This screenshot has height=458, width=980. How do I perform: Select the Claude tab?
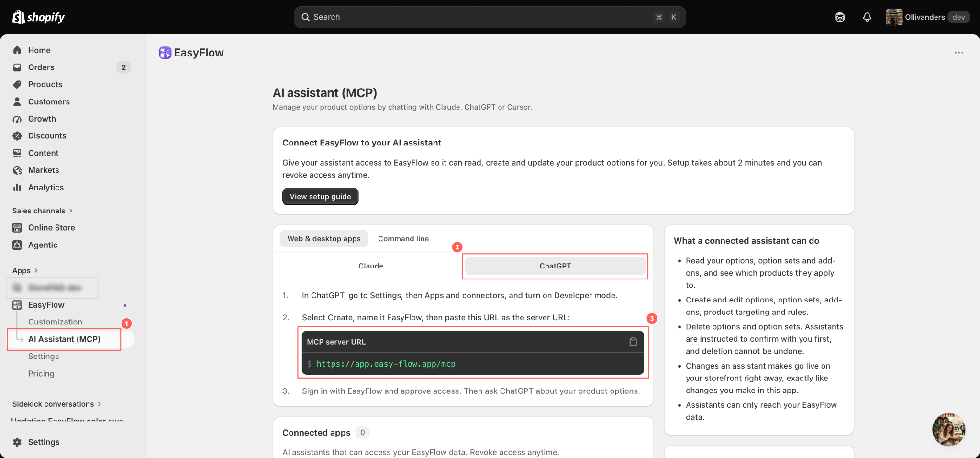point(371,266)
